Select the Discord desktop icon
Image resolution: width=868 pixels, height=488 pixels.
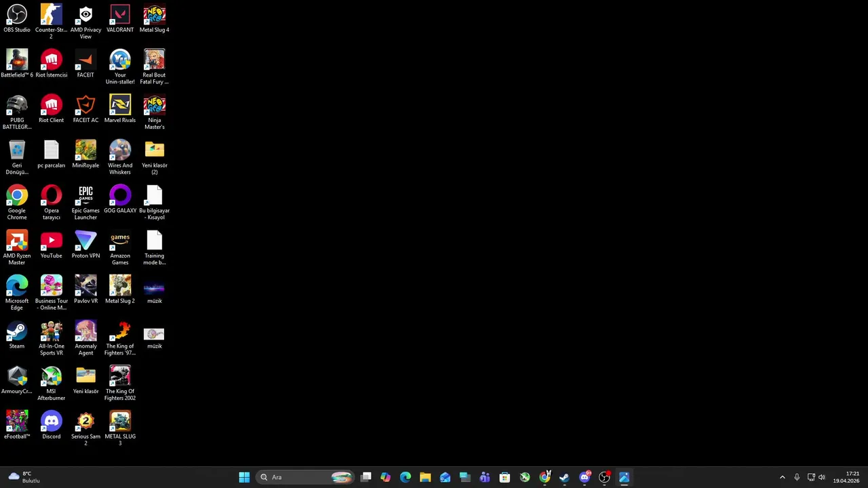click(x=51, y=426)
